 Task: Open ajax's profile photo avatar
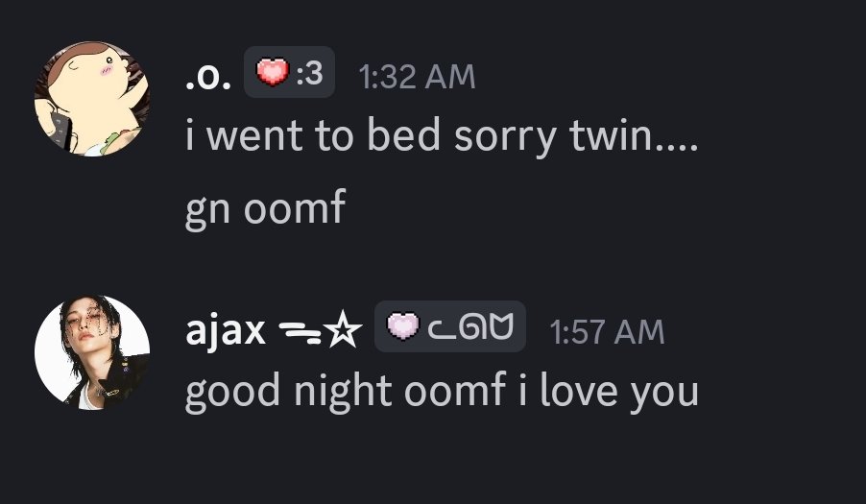[92, 352]
